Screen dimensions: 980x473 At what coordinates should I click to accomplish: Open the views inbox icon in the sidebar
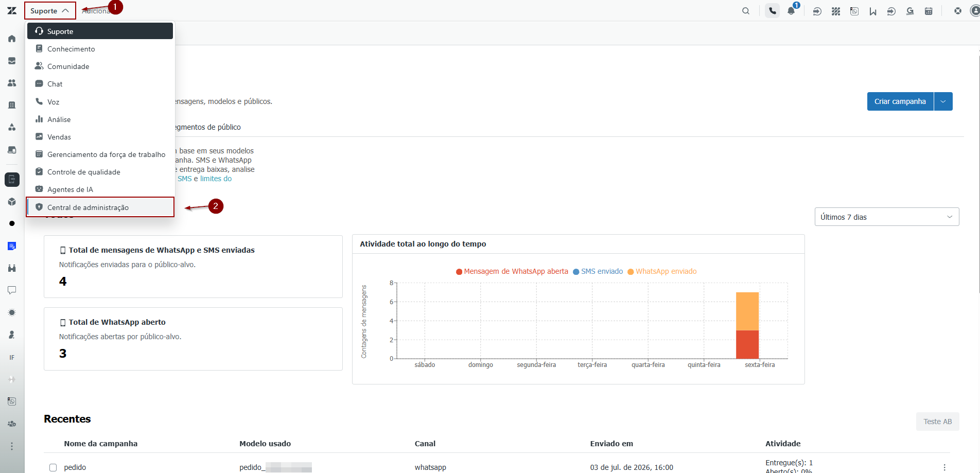point(12,61)
